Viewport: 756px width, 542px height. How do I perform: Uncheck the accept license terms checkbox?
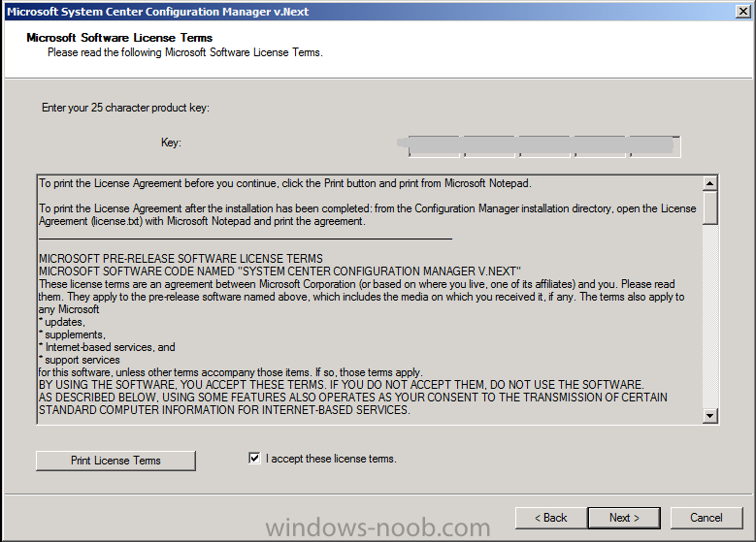coord(254,459)
